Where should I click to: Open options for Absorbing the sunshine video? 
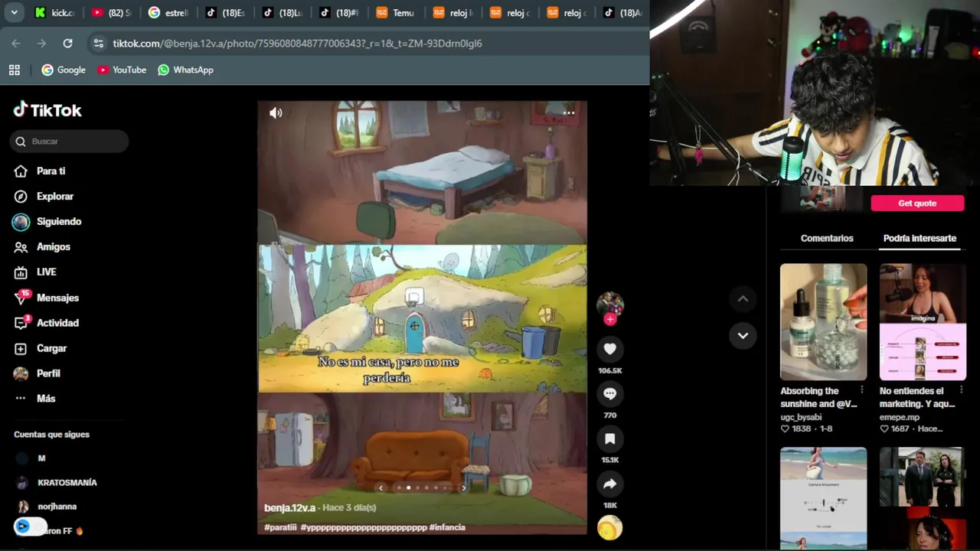tap(861, 390)
